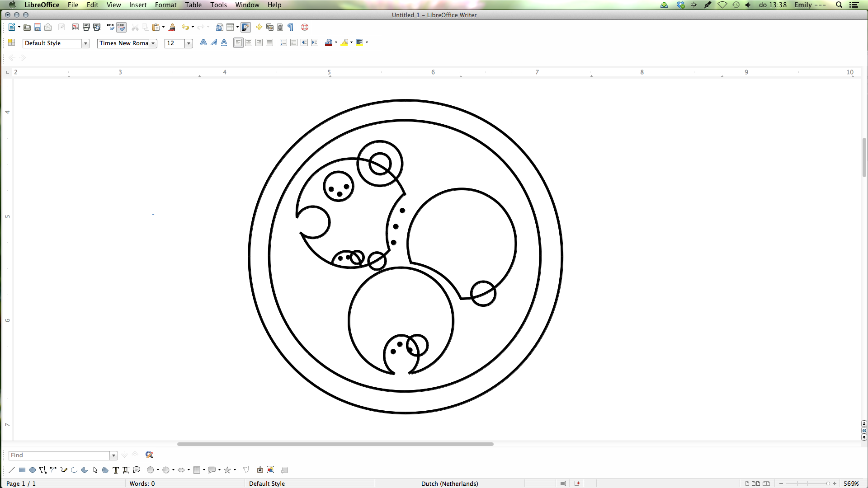Click the 569% zoom level
Image resolution: width=868 pixels, height=488 pixels.
coord(851,483)
